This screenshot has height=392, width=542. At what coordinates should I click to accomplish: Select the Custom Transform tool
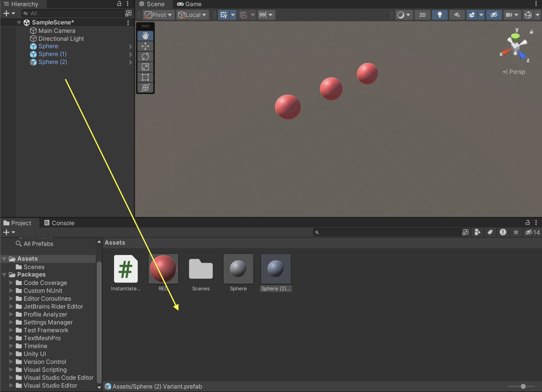coord(145,88)
